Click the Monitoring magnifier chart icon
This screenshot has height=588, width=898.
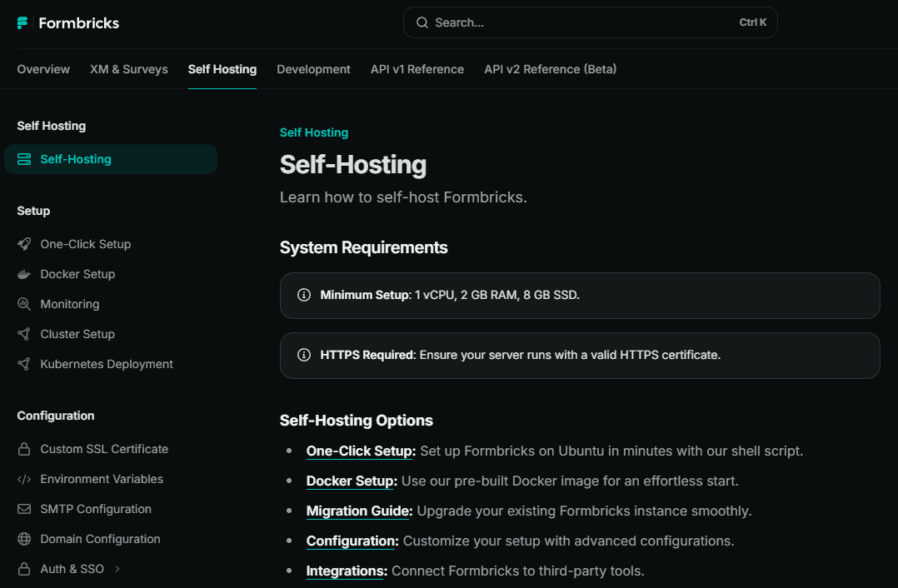24,304
